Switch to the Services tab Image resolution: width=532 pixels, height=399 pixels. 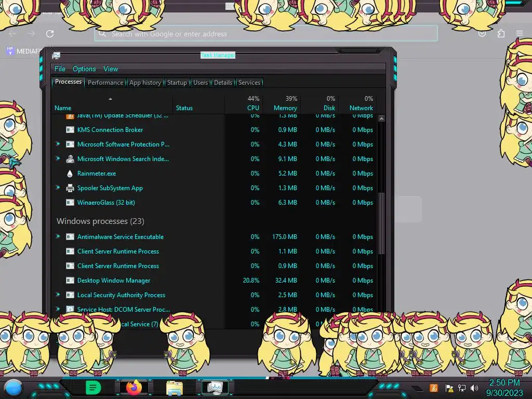(249, 83)
